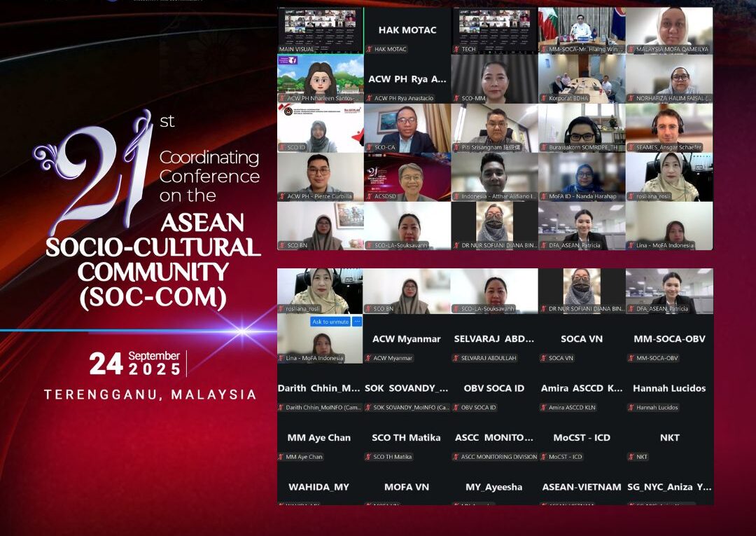Select the Piti Srisangnam video tile

(494, 128)
